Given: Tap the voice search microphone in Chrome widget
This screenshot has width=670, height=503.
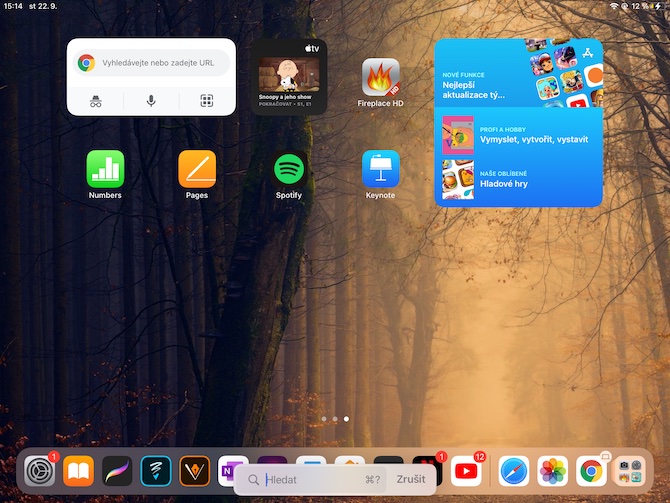Looking at the screenshot, I should pyautogui.click(x=151, y=101).
